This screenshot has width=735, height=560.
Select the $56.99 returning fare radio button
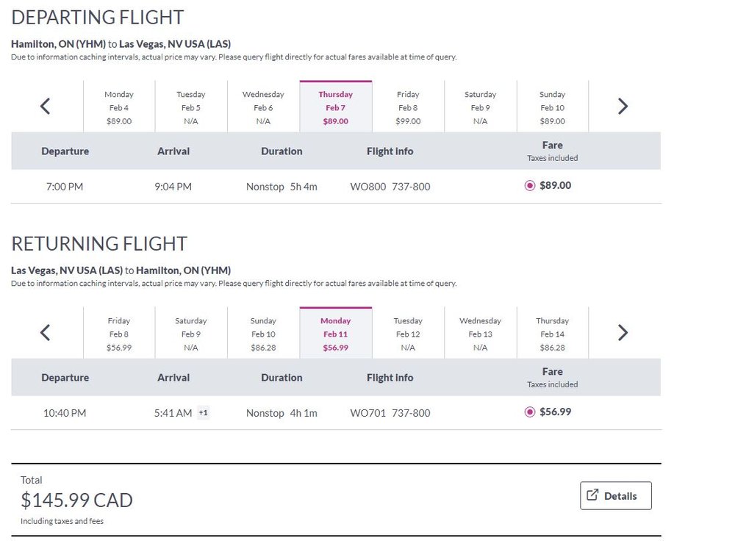coord(530,412)
